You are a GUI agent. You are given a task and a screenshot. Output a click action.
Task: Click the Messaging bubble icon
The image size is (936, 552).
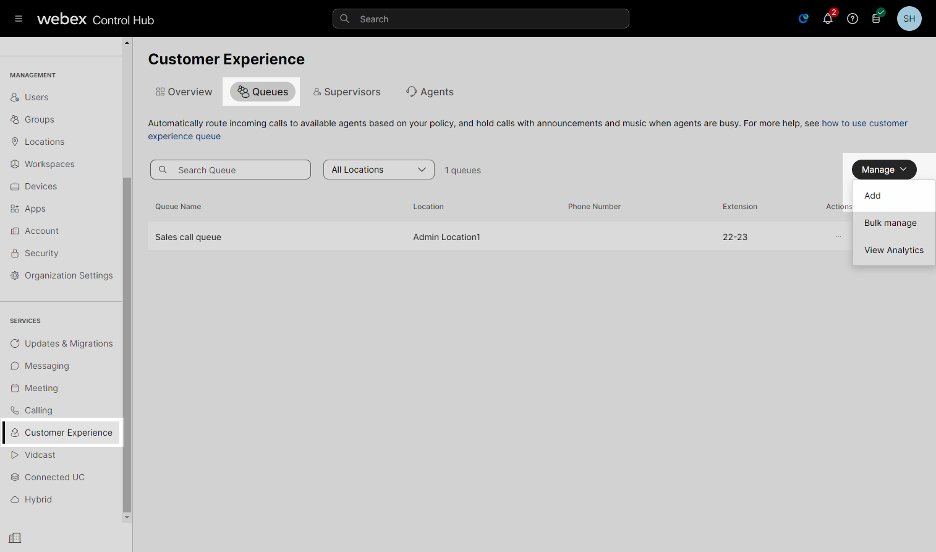[x=15, y=366]
